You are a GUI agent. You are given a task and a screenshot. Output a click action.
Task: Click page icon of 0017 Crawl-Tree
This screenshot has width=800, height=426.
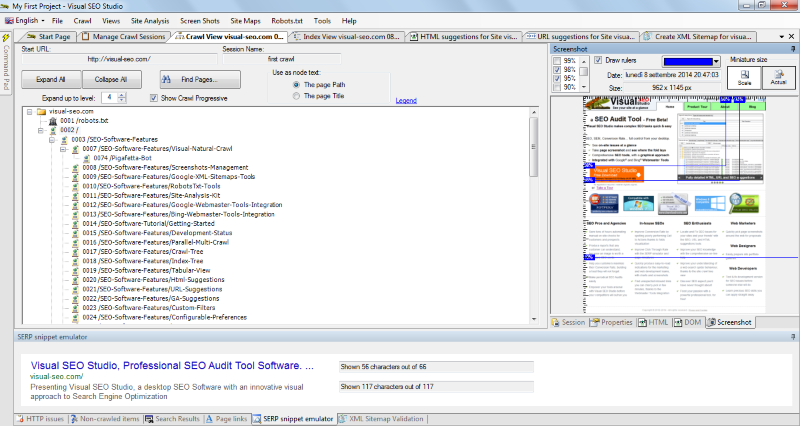coord(76,252)
